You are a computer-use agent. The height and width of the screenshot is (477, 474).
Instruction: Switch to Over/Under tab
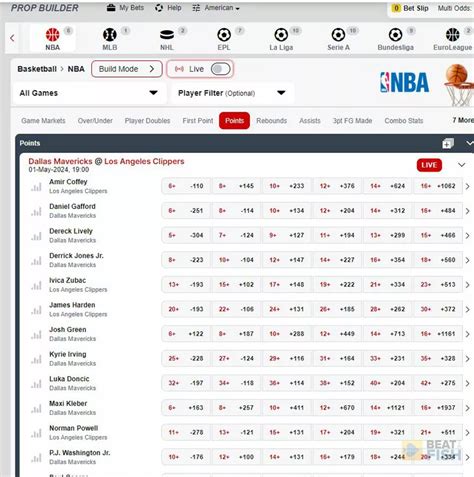95,121
